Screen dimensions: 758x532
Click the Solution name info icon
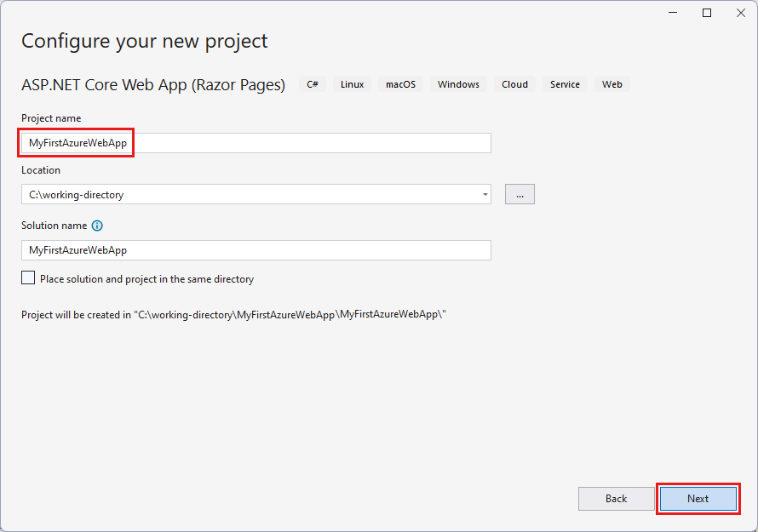(x=97, y=226)
